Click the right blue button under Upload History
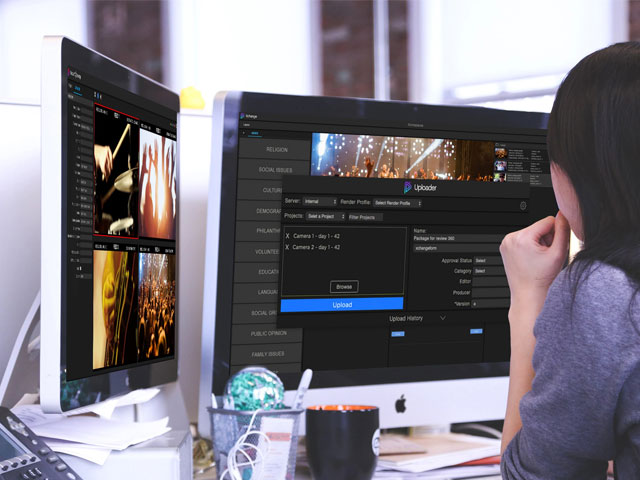This screenshot has width=640, height=480. click(x=476, y=331)
